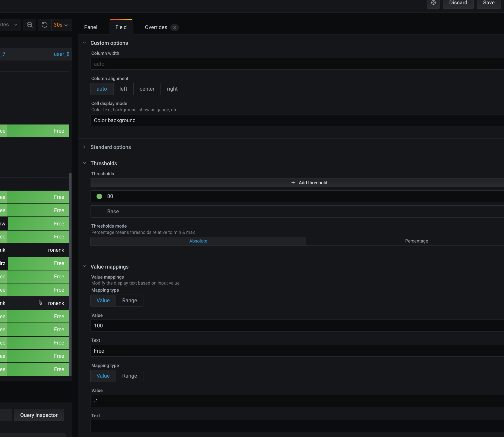Collapse the Custom options section
Image resolution: width=504 pixels, height=437 pixels.
click(85, 43)
